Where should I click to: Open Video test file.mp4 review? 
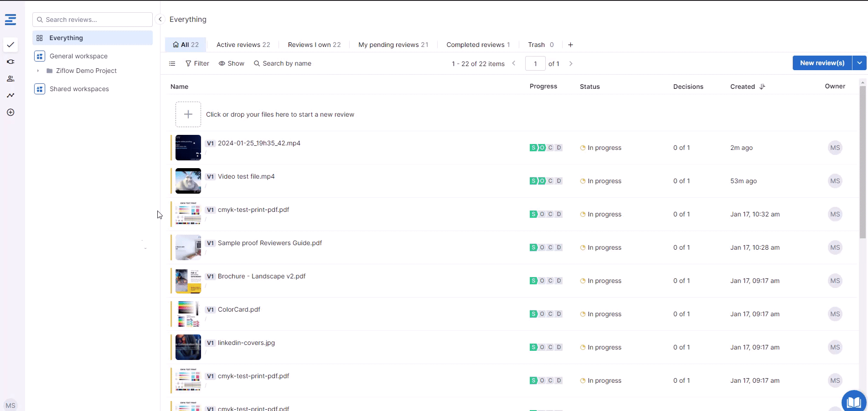(246, 176)
